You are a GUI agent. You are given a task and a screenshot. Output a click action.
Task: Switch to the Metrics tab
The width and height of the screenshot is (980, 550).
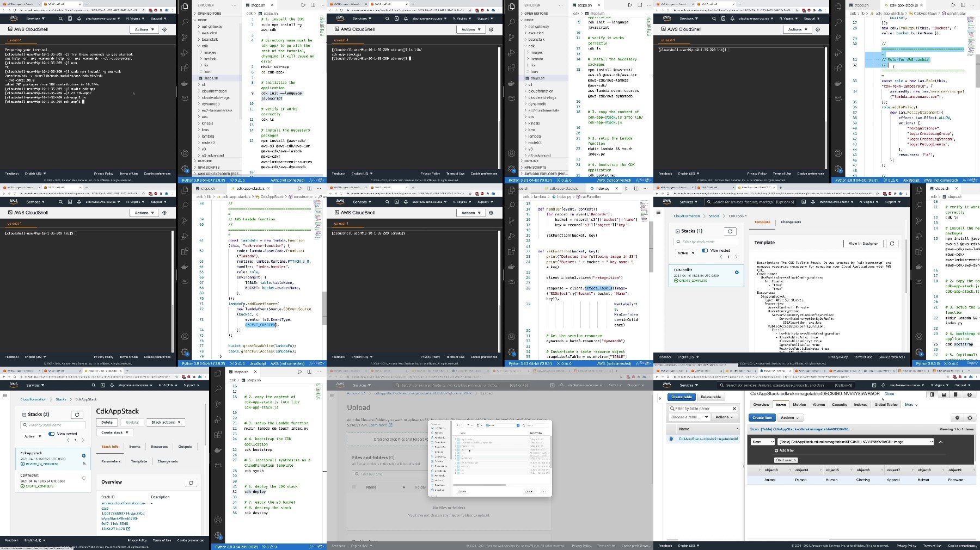click(799, 405)
